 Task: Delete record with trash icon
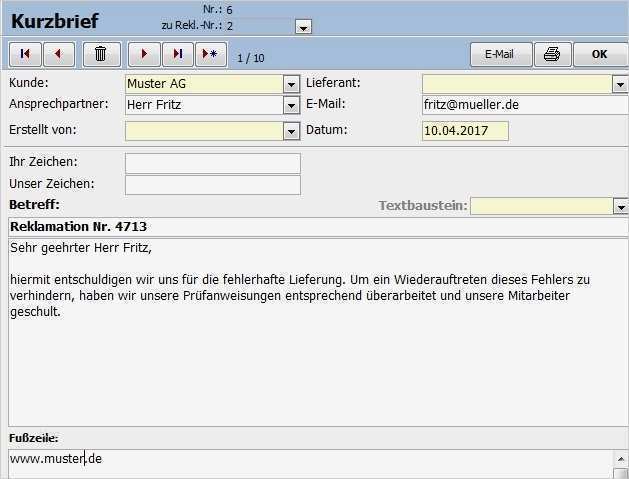coord(101,54)
